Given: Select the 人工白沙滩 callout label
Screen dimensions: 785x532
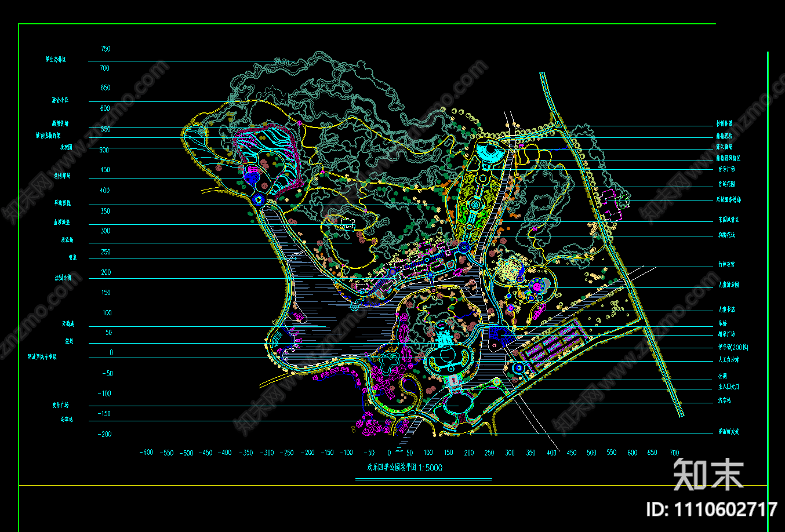Looking at the screenshot, I should (728, 360).
